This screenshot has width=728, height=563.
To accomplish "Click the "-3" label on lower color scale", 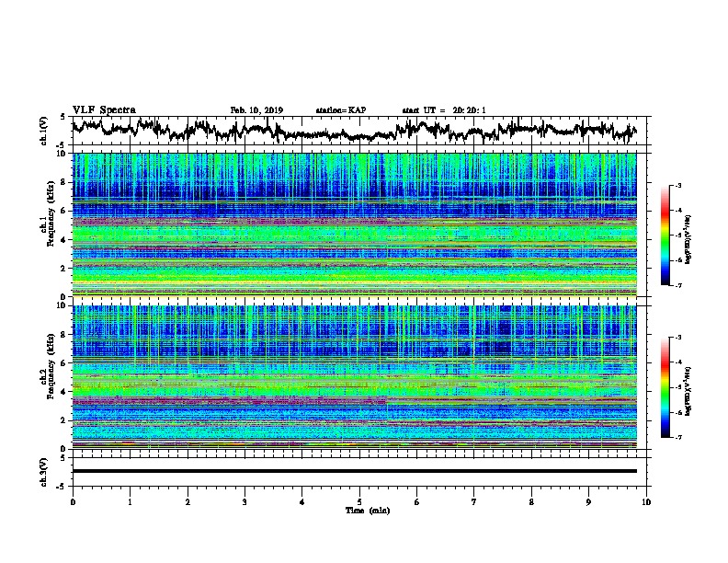I will pos(678,338).
